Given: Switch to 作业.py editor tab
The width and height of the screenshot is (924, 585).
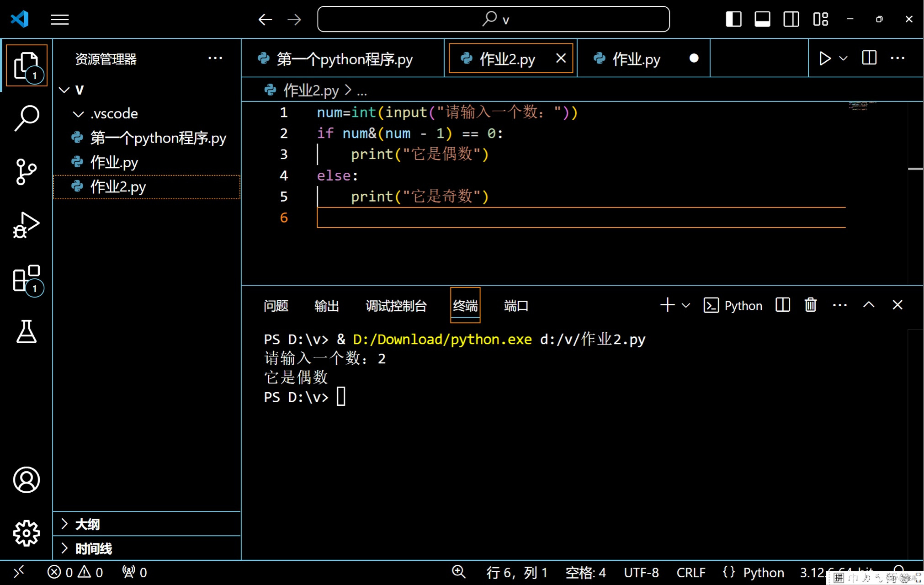Looking at the screenshot, I should pyautogui.click(x=644, y=58).
